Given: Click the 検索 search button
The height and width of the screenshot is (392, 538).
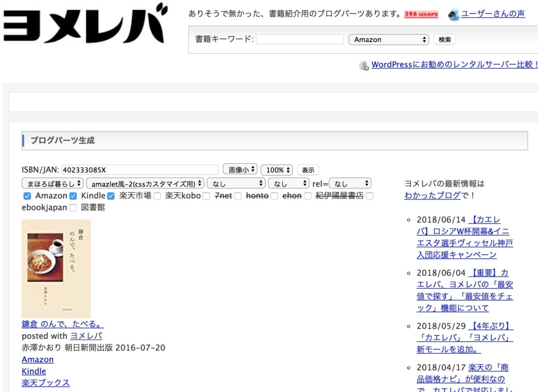Looking at the screenshot, I should (x=444, y=39).
